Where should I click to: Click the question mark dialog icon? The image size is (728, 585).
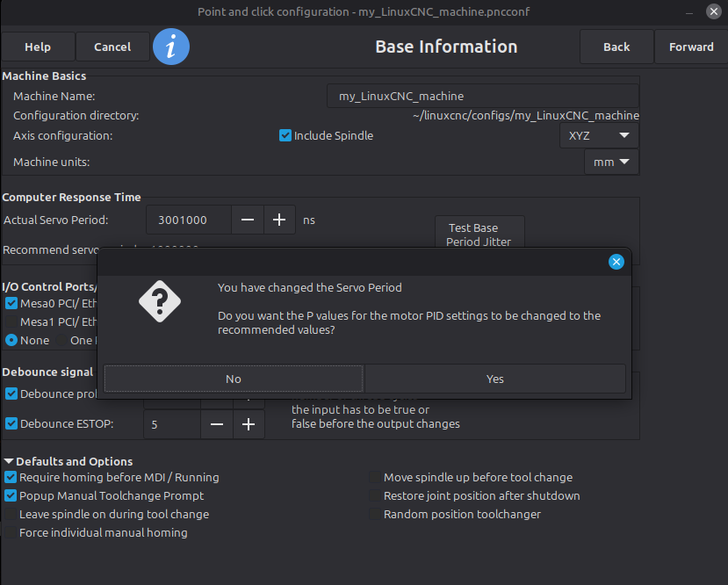click(x=160, y=301)
